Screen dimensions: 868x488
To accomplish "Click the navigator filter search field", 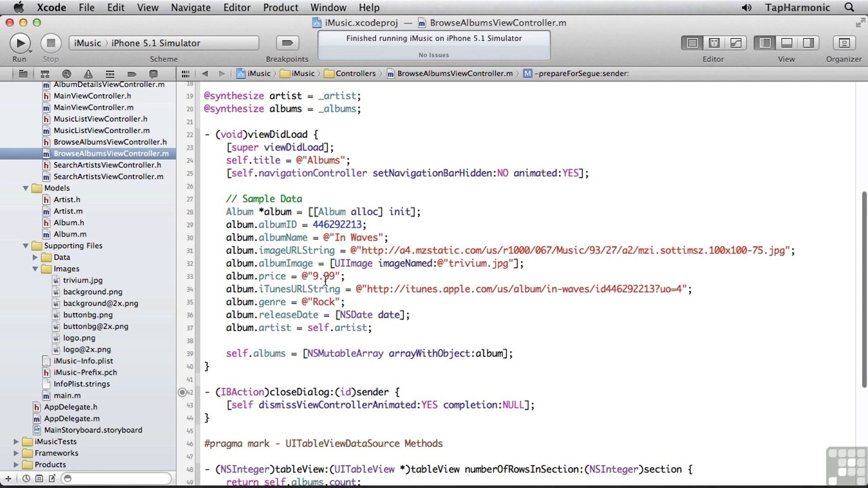I will pyautogui.click(x=116, y=479).
